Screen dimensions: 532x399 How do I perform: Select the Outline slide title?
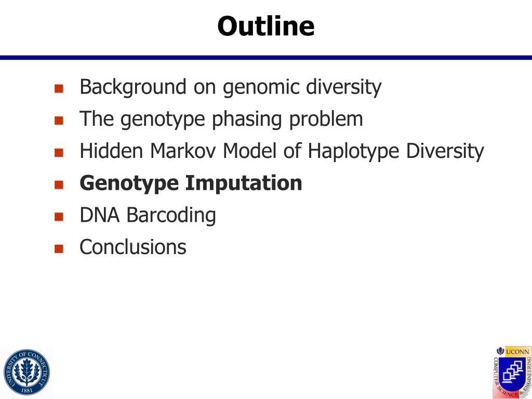point(266,26)
